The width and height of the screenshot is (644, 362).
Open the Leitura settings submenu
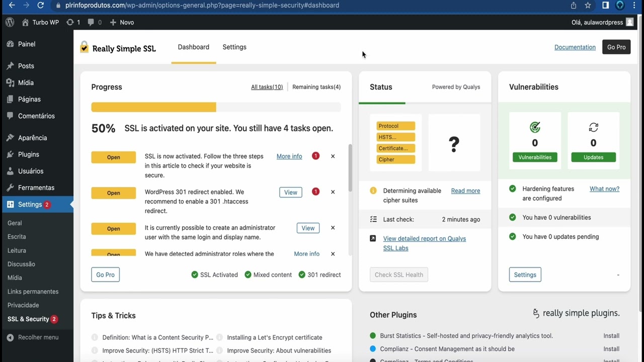tap(17, 250)
